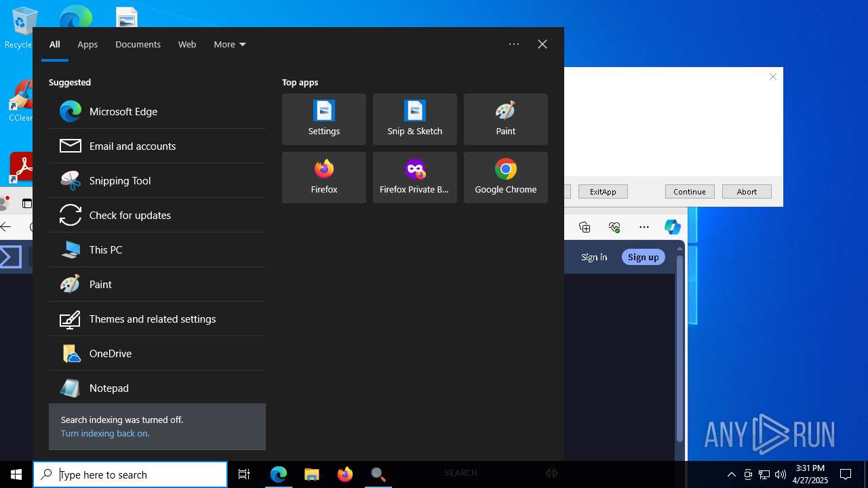Open network status tray icon
Image resolution: width=868 pixels, height=488 pixels.
[764, 474]
